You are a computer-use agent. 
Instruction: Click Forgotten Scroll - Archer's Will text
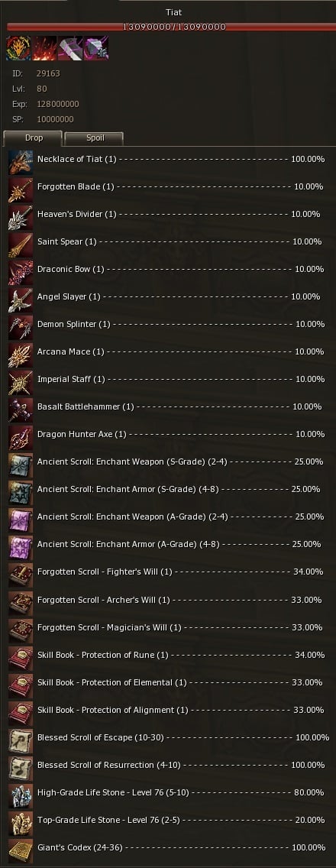tap(104, 600)
